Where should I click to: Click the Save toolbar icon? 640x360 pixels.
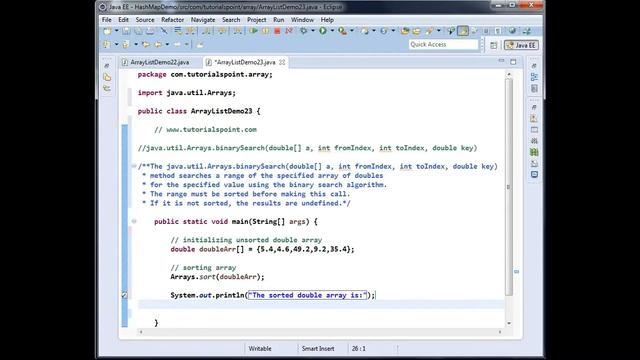coord(126,31)
